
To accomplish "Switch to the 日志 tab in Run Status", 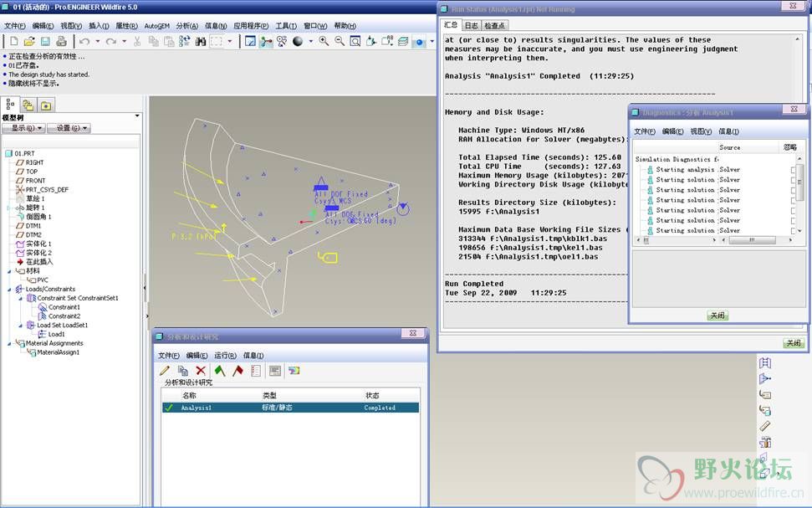I will tap(472, 25).
